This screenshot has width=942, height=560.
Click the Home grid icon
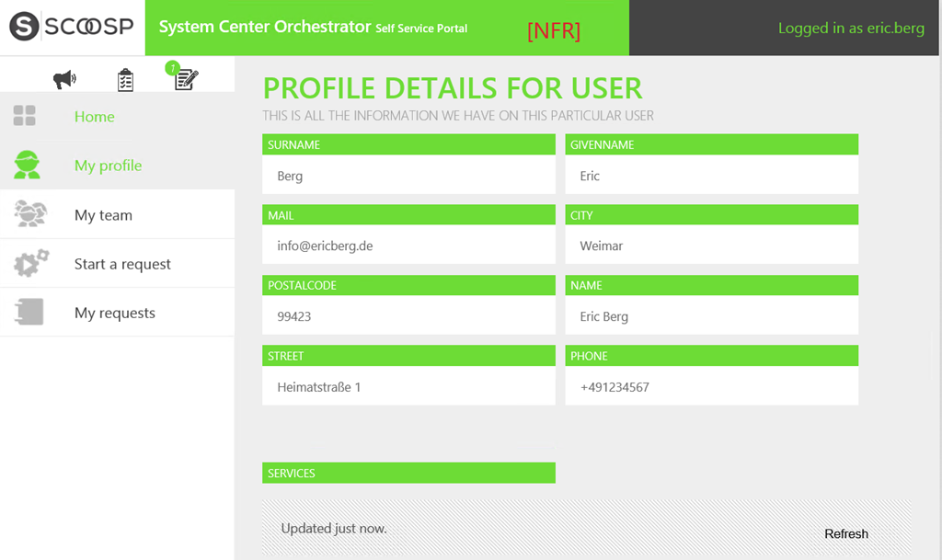25,116
